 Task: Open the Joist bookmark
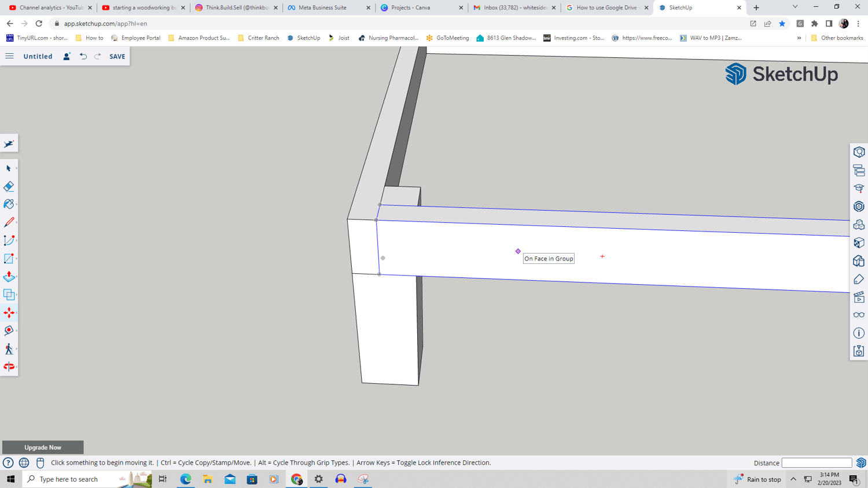coord(339,38)
